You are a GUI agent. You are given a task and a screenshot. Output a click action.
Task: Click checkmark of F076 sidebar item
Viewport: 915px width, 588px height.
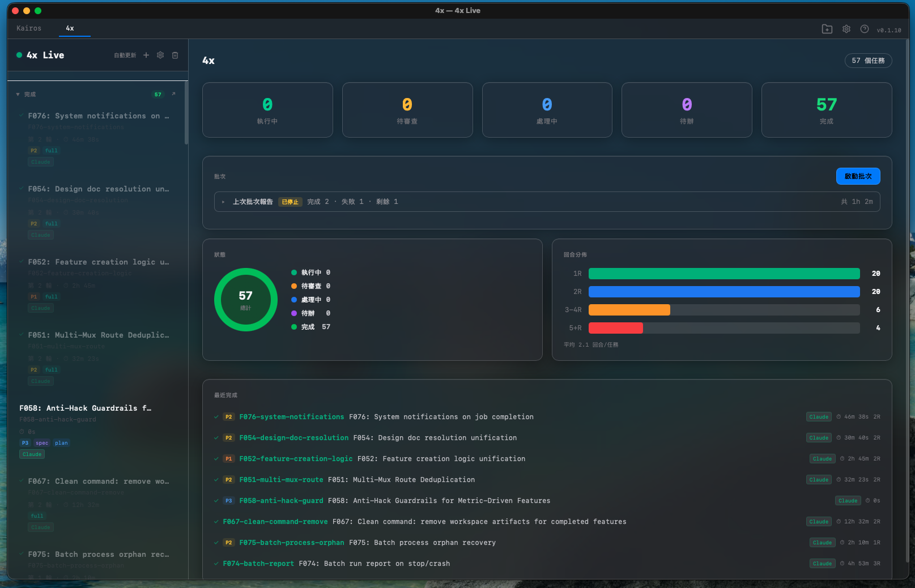click(22, 116)
